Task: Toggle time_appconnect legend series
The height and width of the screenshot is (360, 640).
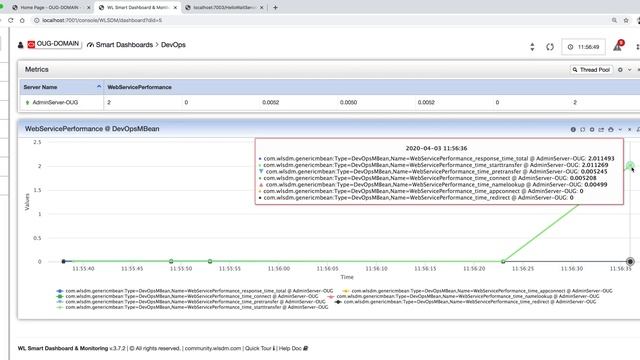Action: point(477,291)
